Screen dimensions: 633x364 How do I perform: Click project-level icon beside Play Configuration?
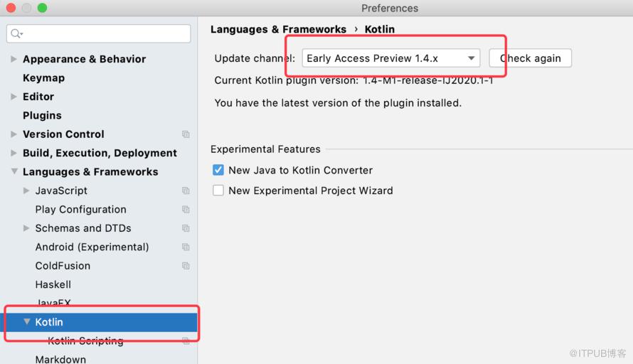click(186, 210)
